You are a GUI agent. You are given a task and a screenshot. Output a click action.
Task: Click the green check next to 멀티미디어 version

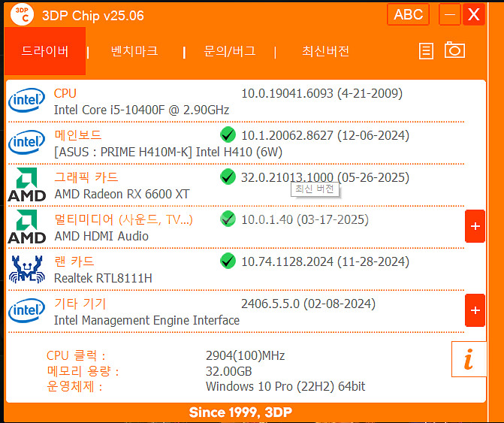(228, 219)
